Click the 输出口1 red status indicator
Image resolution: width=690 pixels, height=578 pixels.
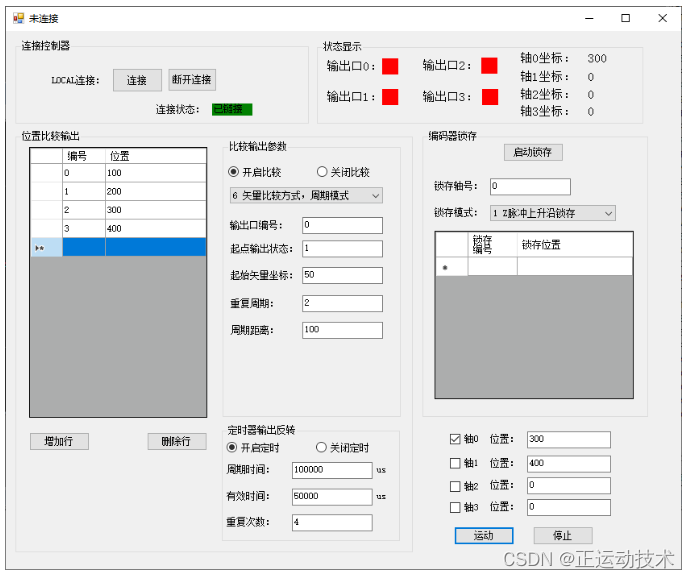pyautogui.click(x=390, y=97)
